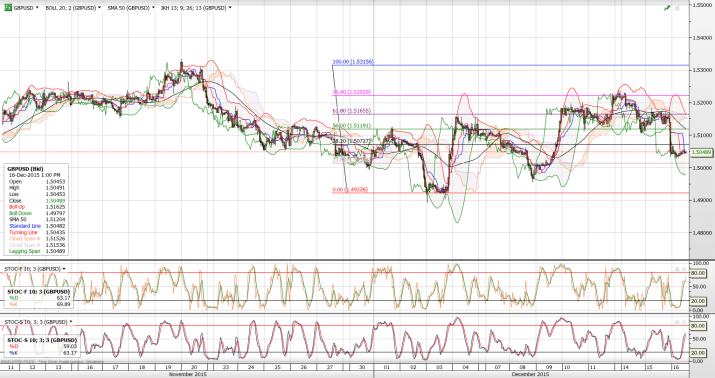715x378 pixels.
Task: Click the High value row in legend
Action: (36, 188)
